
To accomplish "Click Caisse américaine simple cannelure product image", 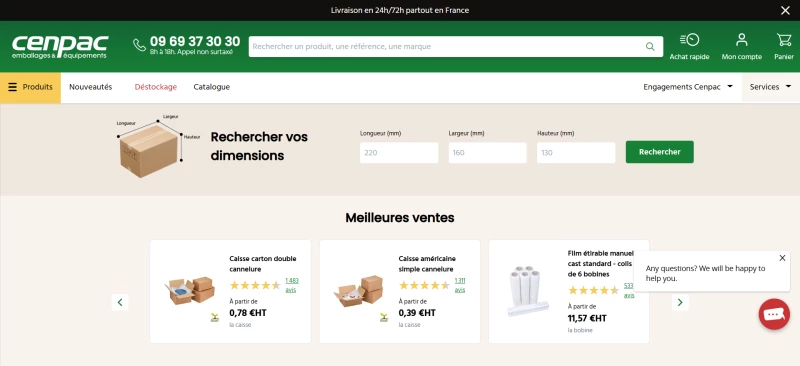I will 358,291.
